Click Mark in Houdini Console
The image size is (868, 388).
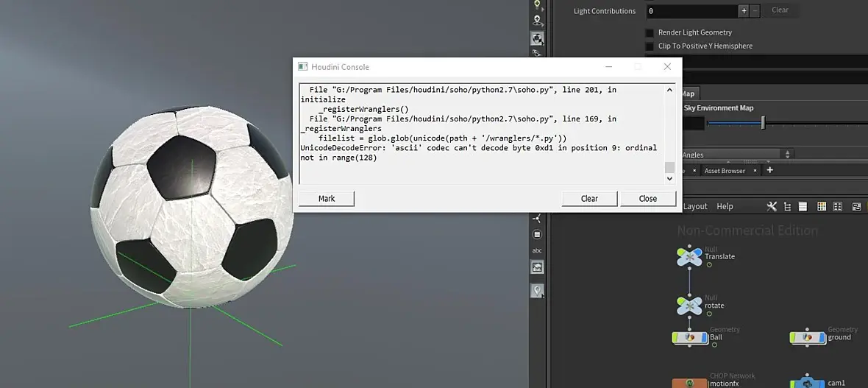tap(327, 199)
